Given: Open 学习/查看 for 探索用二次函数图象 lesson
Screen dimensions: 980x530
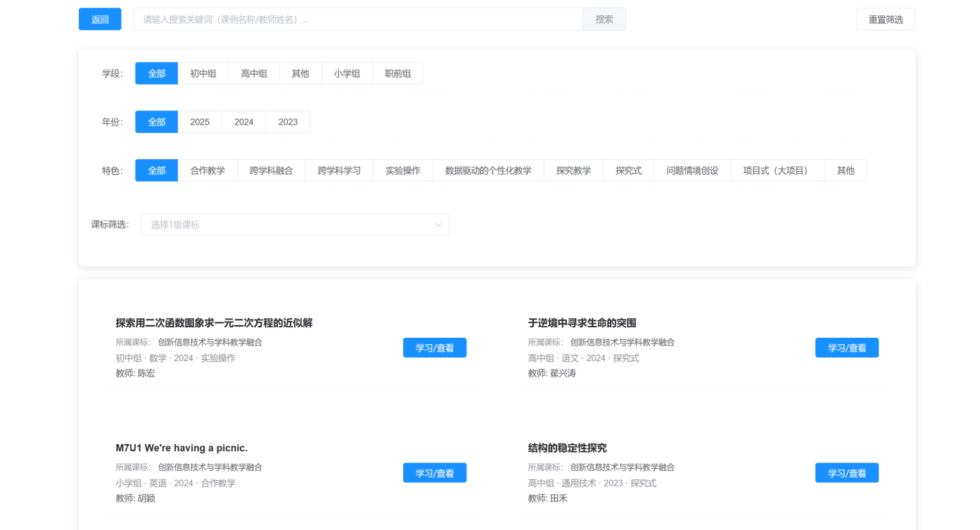Looking at the screenshot, I should (434, 348).
